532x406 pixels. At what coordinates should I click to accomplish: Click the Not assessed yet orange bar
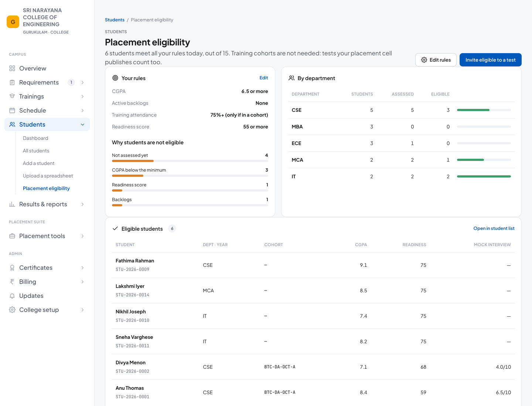133,161
